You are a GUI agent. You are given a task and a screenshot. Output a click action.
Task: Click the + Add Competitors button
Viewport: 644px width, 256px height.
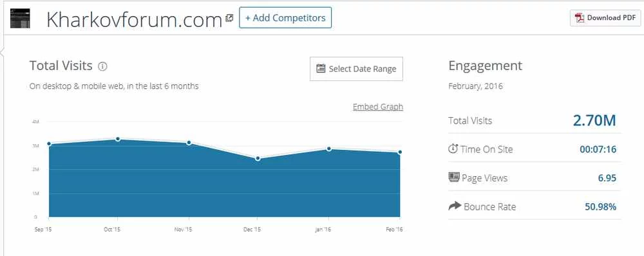pos(285,17)
